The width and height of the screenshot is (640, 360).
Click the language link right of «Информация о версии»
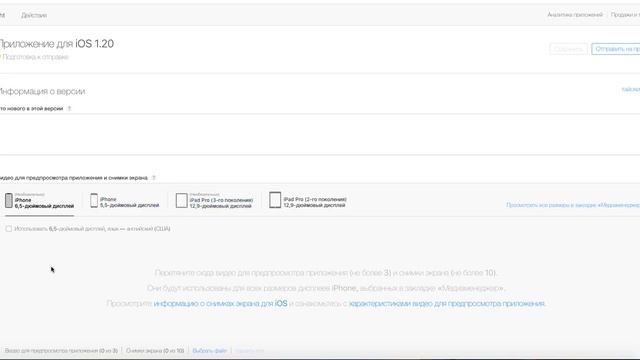631,89
